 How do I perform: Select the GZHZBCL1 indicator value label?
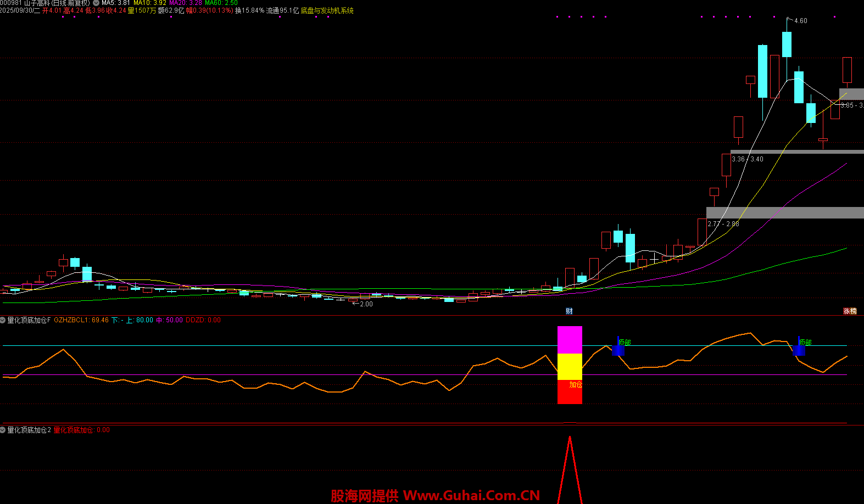point(81,320)
